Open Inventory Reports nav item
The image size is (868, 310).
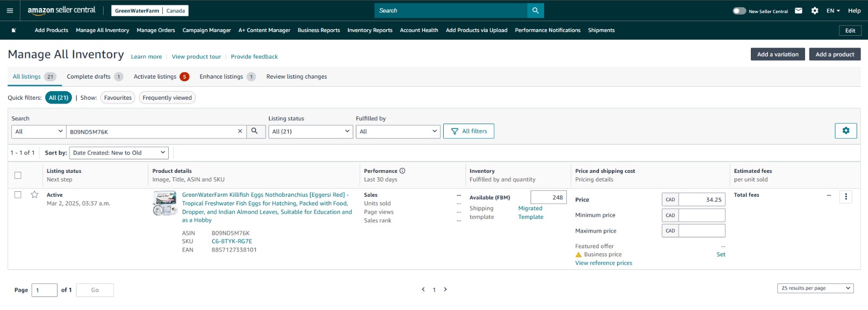370,30
